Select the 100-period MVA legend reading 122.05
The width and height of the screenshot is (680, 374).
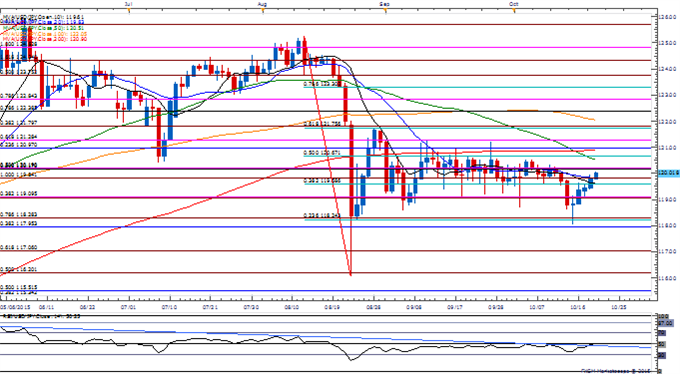pos(45,35)
